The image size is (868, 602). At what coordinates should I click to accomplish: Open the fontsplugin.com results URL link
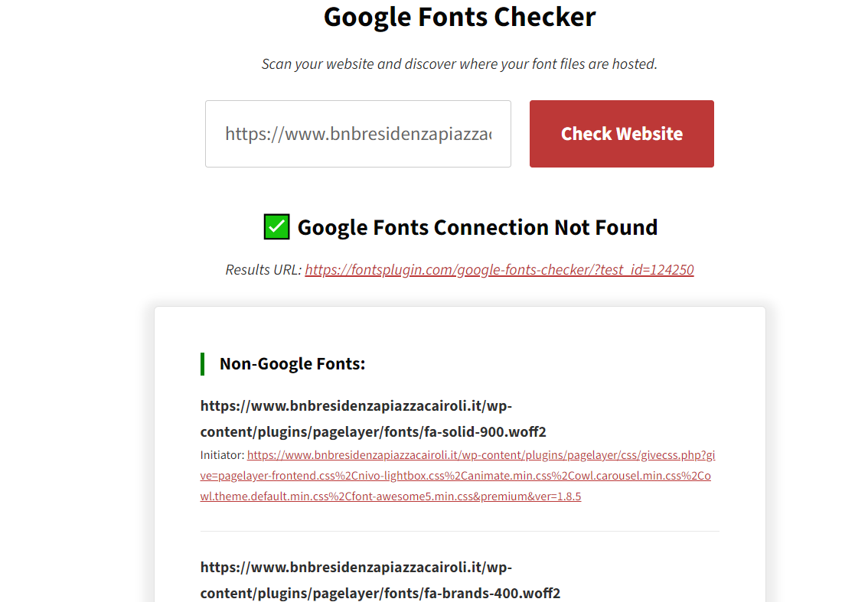point(499,270)
